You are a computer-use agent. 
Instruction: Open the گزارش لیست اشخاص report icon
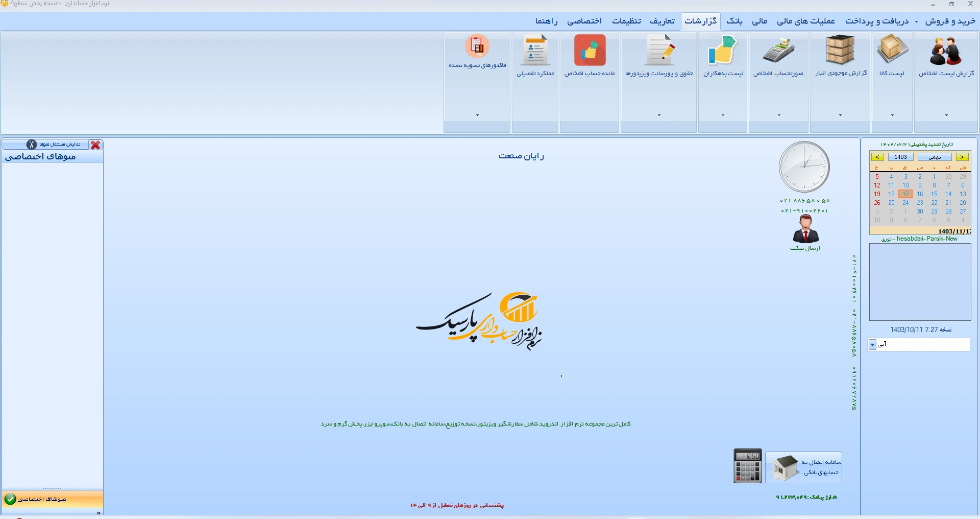tap(946, 51)
